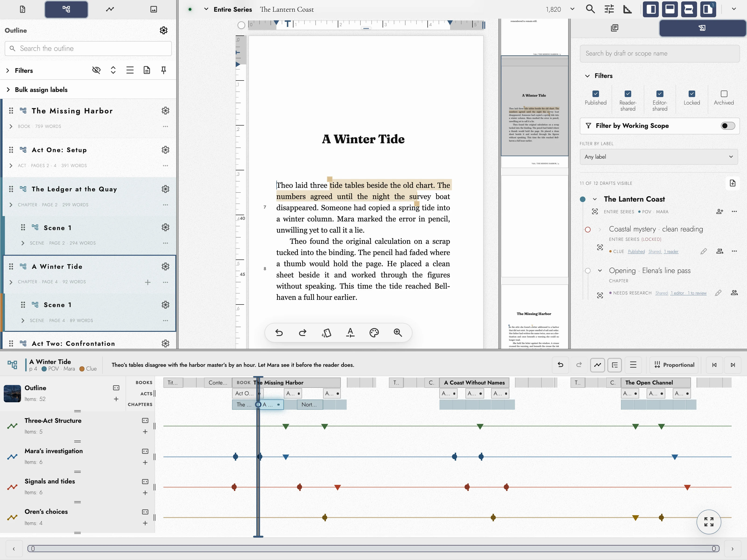This screenshot has height=560, width=747.
Task: Switch to the image gallery tab
Action: click(x=154, y=9)
